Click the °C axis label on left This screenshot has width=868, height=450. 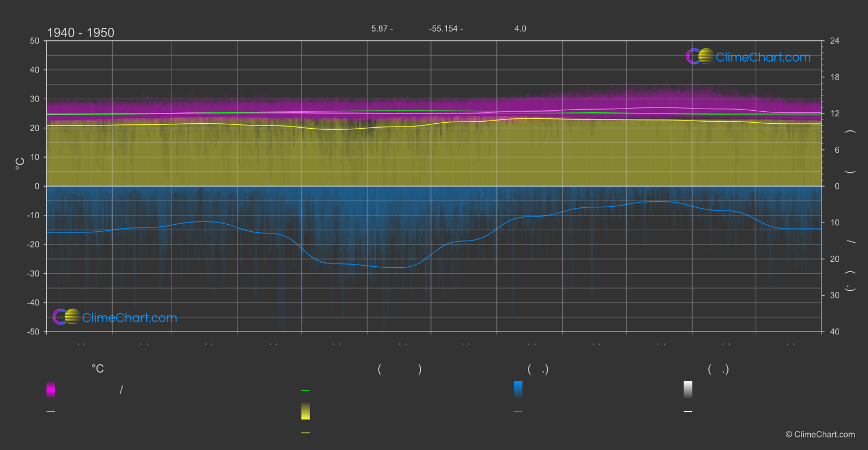[x=20, y=164]
